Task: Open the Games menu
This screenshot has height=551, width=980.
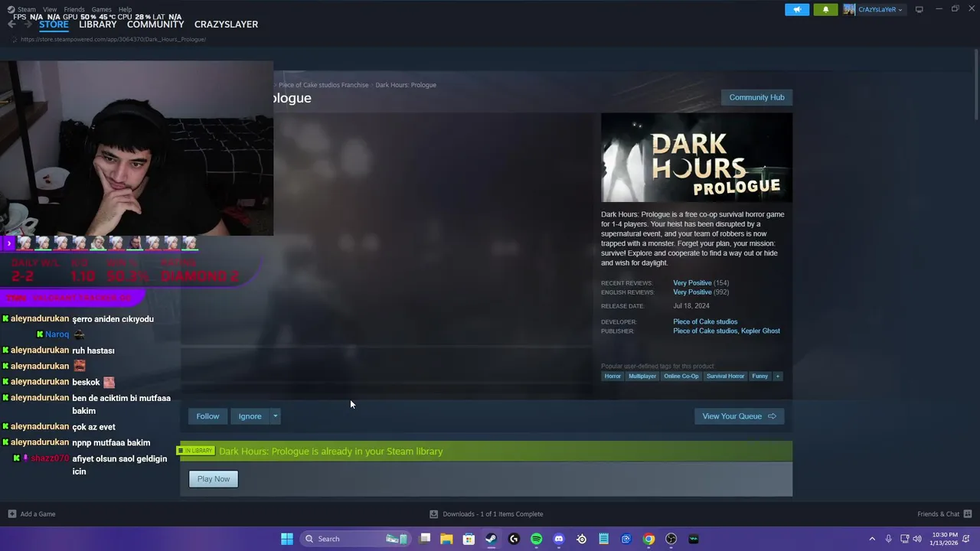Action: (102, 9)
